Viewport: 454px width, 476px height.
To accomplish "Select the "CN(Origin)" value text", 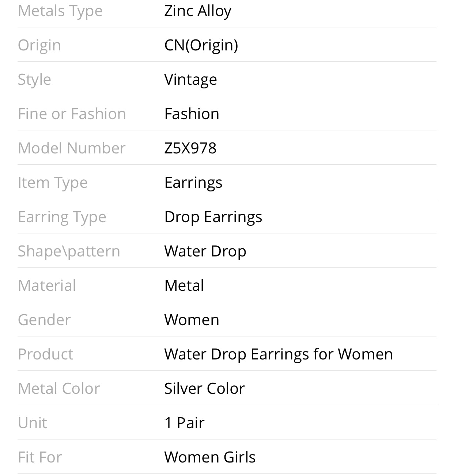I will (201, 45).
